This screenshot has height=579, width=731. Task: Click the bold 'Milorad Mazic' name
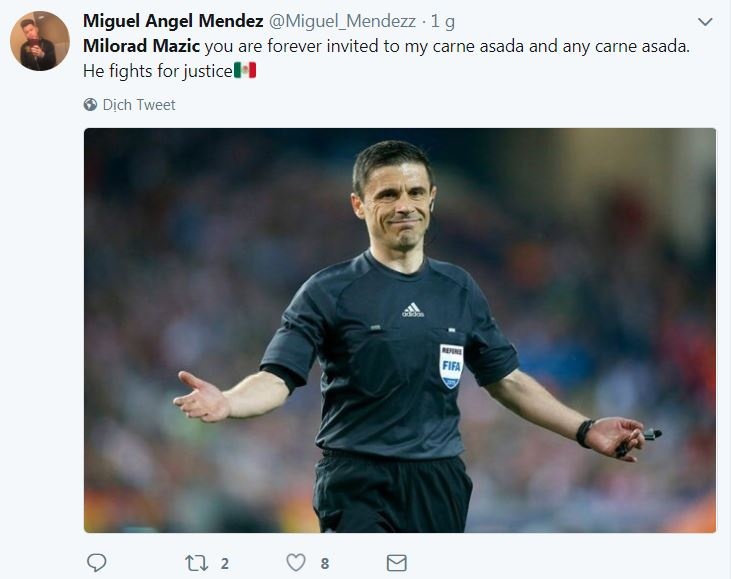tap(141, 47)
